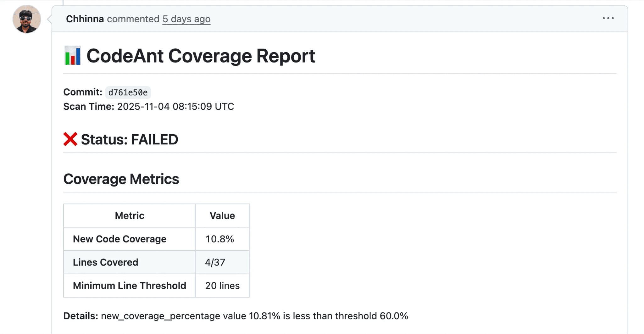Select the New Code Coverage table row
Image resolution: width=644 pixels, height=334 pixels.
pos(119,239)
